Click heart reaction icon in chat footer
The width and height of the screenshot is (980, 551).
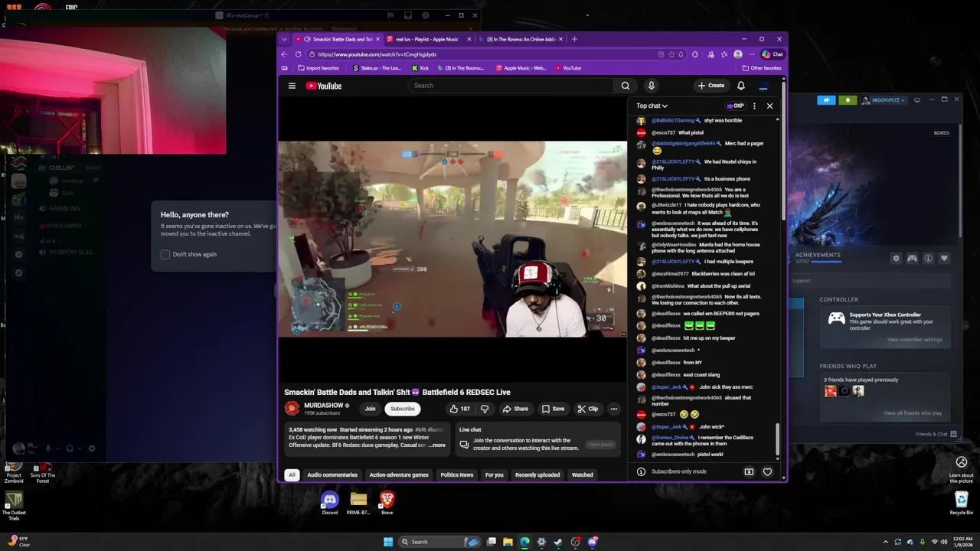tap(767, 471)
